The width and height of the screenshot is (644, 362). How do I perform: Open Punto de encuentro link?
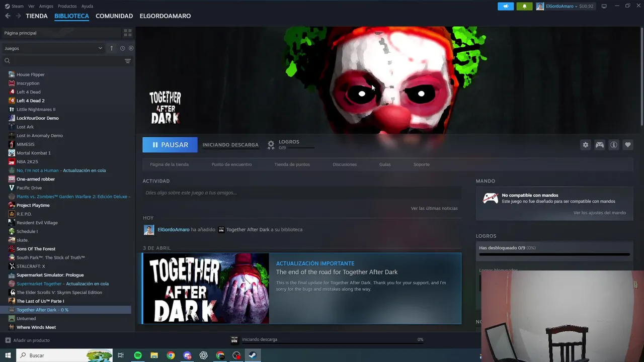[x=231, y=164]
